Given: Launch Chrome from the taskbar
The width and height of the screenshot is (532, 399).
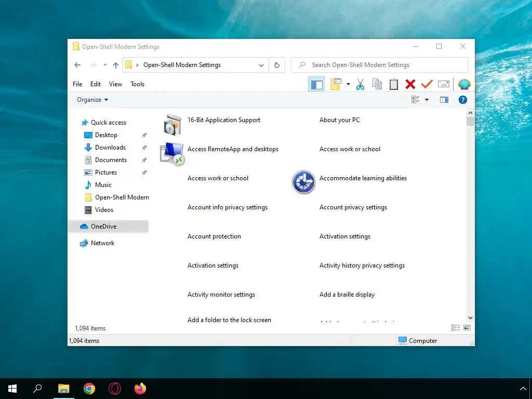Looking at the screenshot, I should [89, 389].
